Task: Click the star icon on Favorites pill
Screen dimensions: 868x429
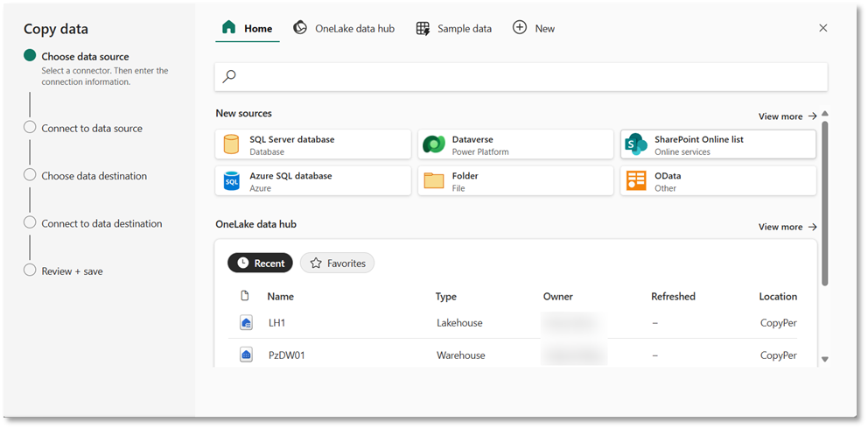Action: pyautogui.click(x=316, y=263)
